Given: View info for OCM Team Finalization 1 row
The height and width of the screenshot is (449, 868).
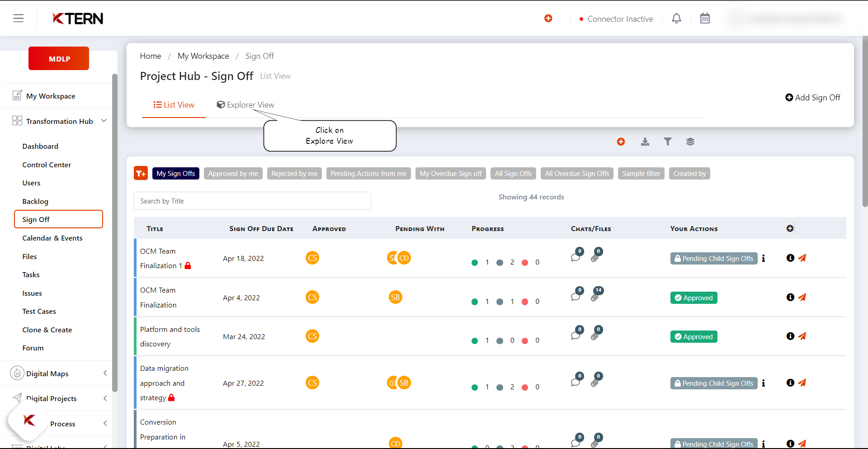Looking at the screenshot, I should (x=790, y=258).
